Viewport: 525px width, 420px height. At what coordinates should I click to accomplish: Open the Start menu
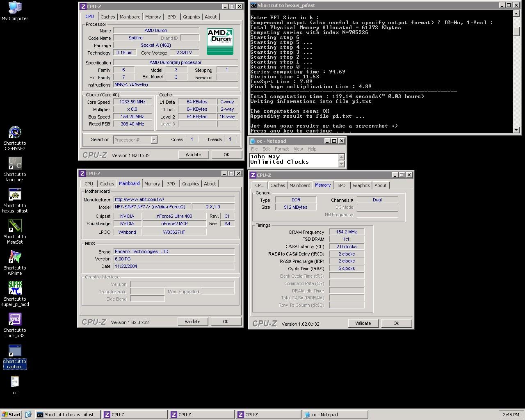[11, 415]
